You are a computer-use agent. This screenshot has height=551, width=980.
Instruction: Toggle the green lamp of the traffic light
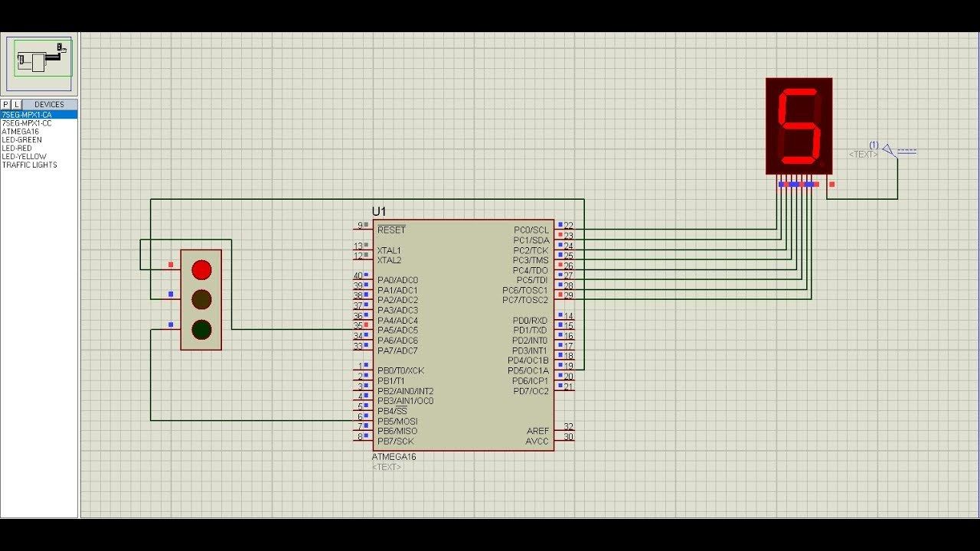point(201,331)
